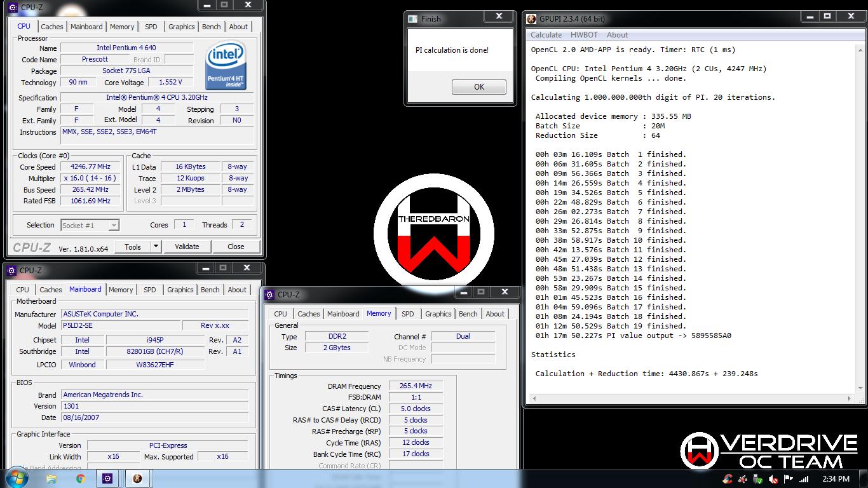Viewport: 868px width, 488px height.
Task: Activate the CPU-Z taskbar button
Action: click(108, 478)
